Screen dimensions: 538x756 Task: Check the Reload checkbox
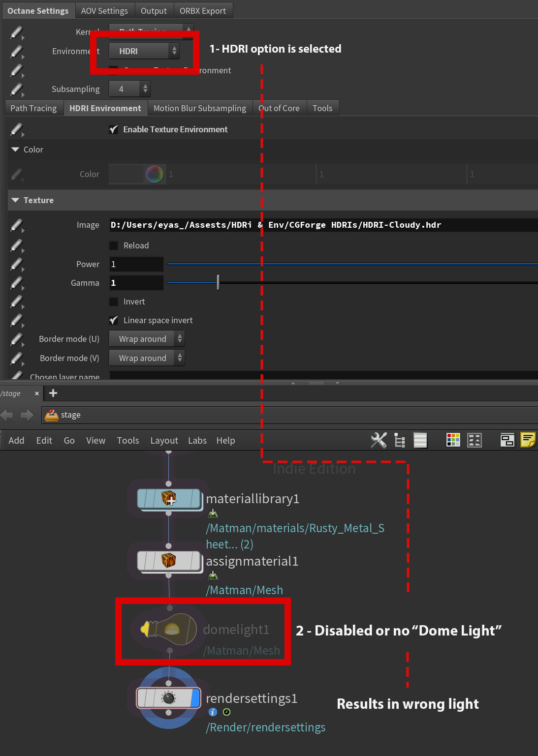pyautogui.click(x=114, y=245)
